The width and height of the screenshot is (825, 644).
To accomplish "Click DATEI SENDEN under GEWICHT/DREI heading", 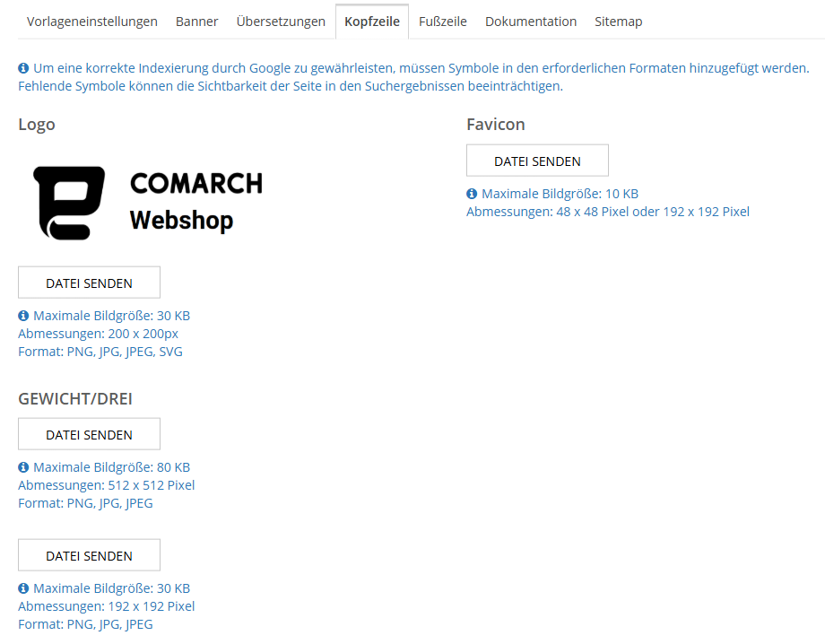I will [89, 434].
